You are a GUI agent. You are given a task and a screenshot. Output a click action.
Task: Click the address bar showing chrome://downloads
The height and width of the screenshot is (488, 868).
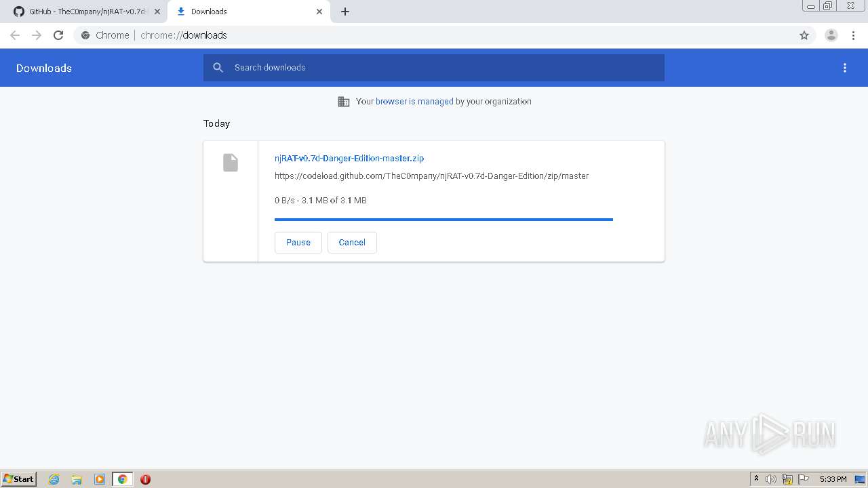(x=434, y=35)
